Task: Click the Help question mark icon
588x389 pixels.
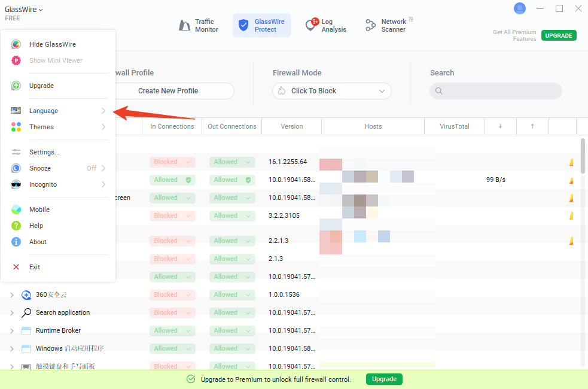Action: click(x=16, y=226)
